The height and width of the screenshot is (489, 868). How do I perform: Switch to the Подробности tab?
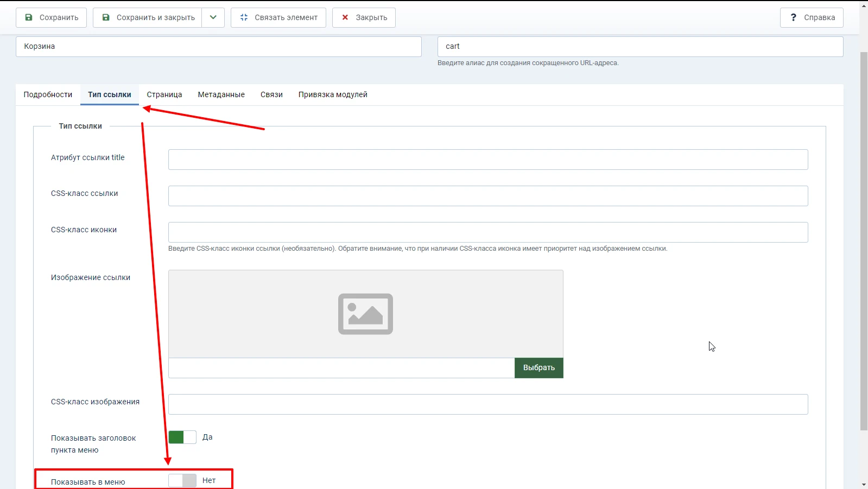[48, 94]
